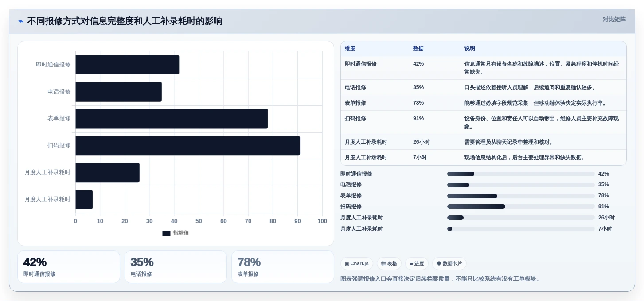Click the 即时通信报修 bar in the bar chart
The width and height of the screenshot is (644, 301).
[x=127, y=65]
